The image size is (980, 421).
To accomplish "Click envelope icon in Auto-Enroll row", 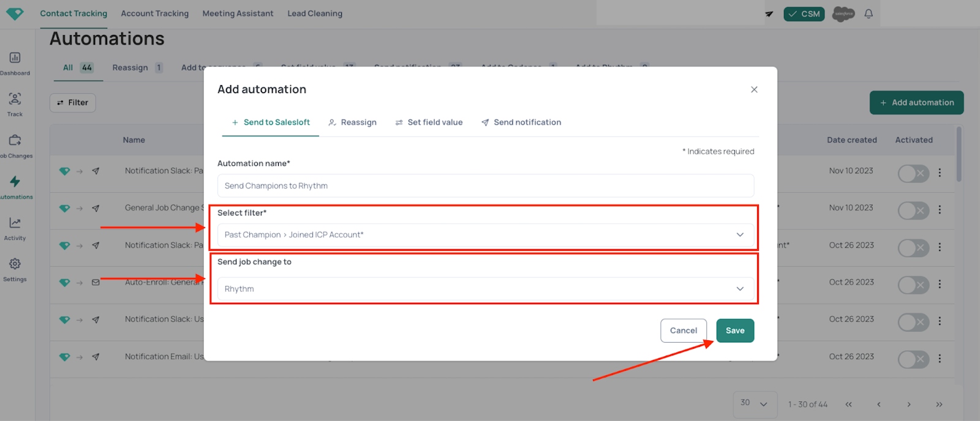I will 96,283.
